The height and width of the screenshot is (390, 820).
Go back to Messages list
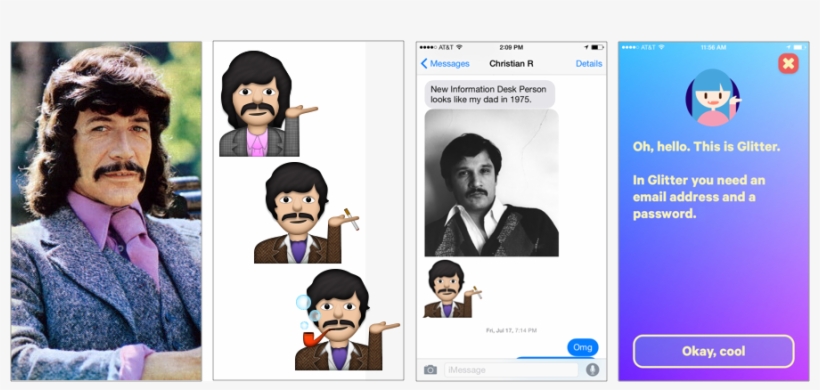click(445, 64)
